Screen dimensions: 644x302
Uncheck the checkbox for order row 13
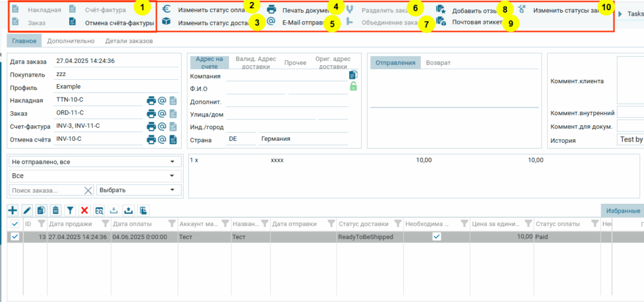click(15, 237)
